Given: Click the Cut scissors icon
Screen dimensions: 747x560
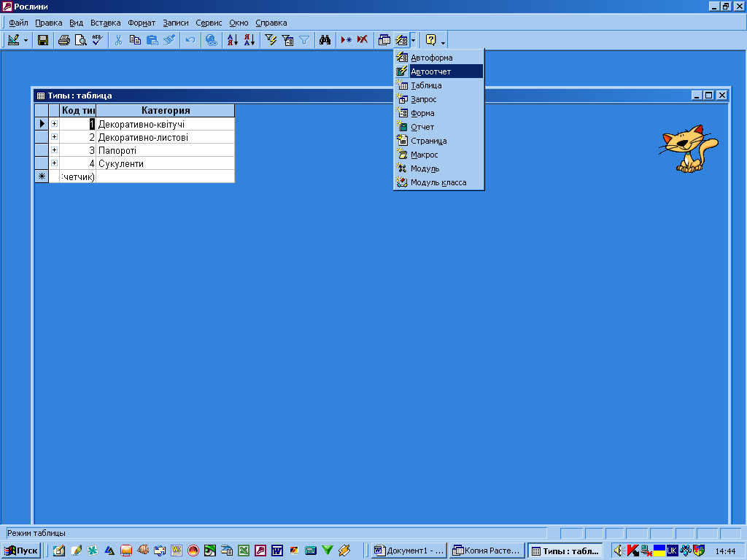Looking at the screenshot, I should (x=119, y=40).
